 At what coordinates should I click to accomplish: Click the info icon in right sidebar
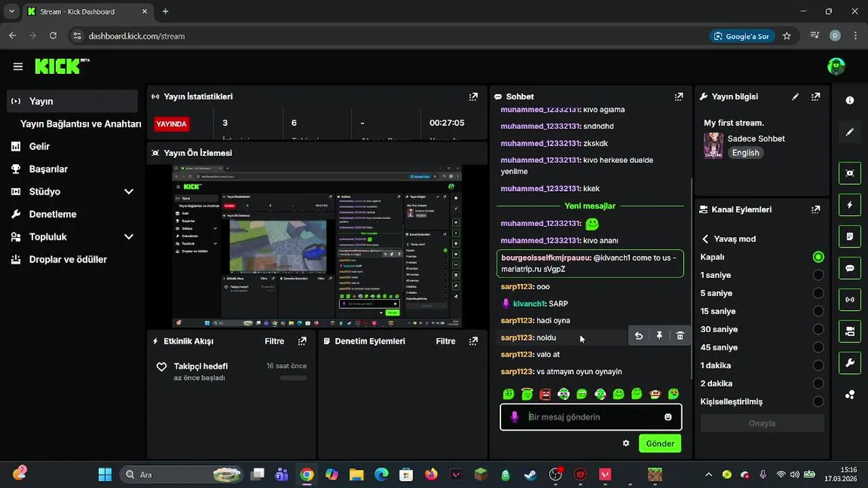click(850, 100)
